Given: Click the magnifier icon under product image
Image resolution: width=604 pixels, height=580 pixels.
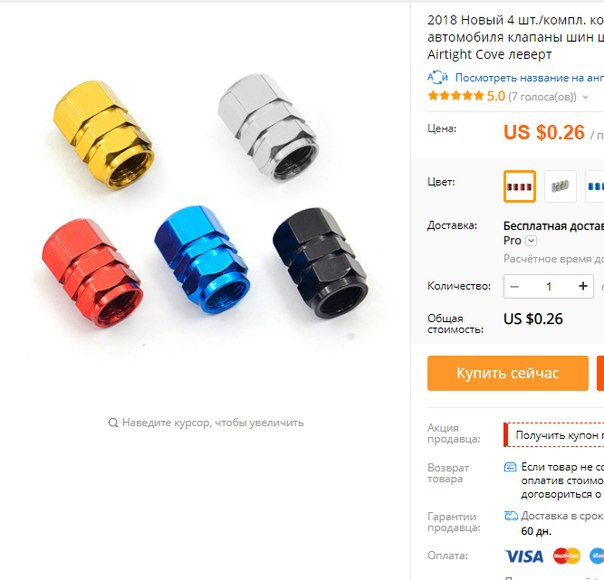Looking at the screenshot, I should coord(113,423).
